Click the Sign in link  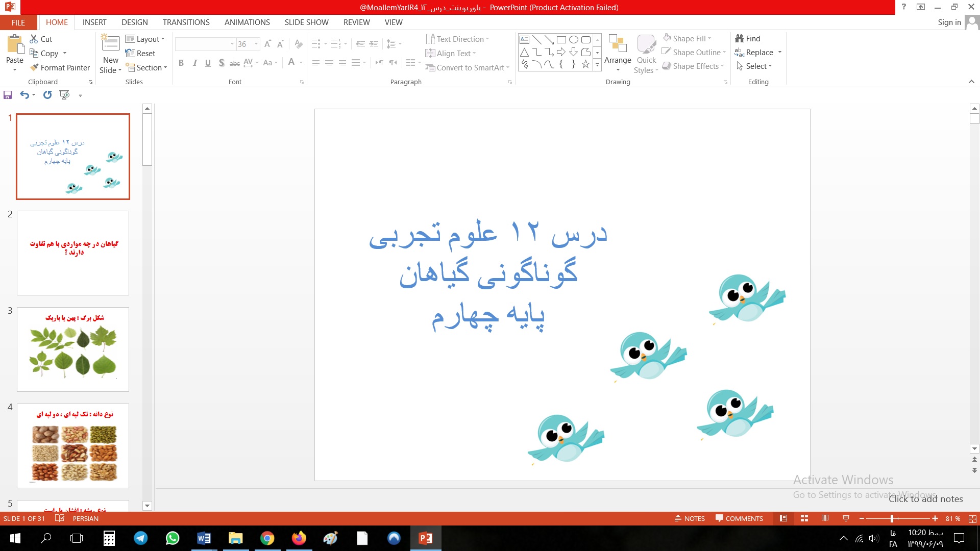[x=949, y=22]
